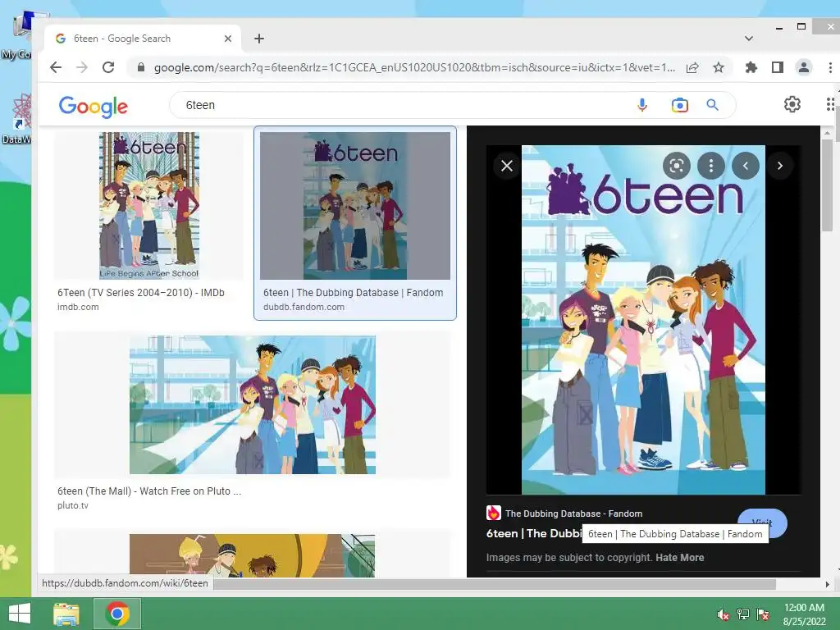Click the imdb.com source text

(78, 307)
